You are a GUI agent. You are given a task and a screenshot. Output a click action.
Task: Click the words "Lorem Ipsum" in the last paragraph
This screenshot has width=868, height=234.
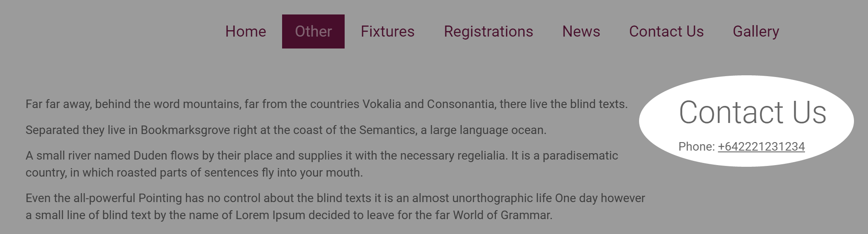tap(270, 215)
